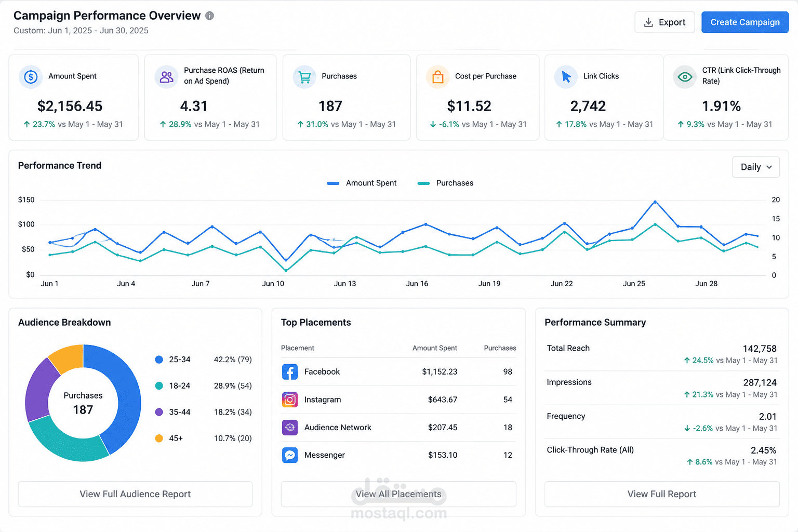
Task: Click the Amount Spent column header in placements
Action: (435, 348)
